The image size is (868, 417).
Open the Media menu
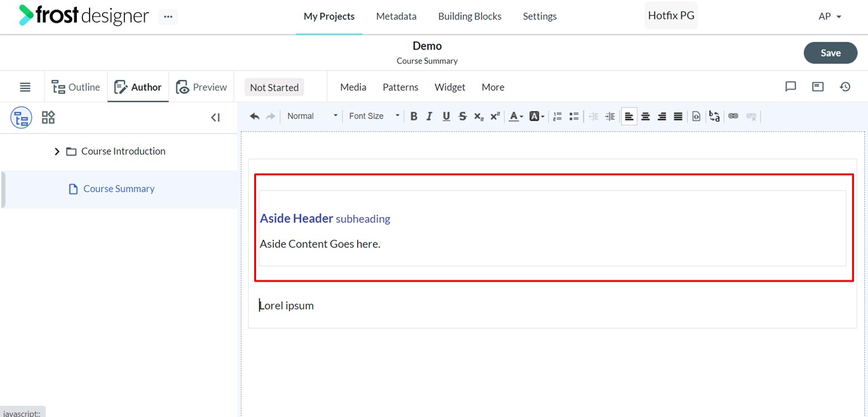353,87
